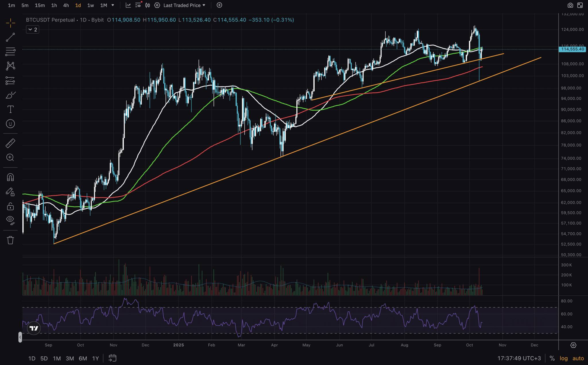Set the date range to 3M
Viewport: 588px width, 365px height.
[70, 358]
